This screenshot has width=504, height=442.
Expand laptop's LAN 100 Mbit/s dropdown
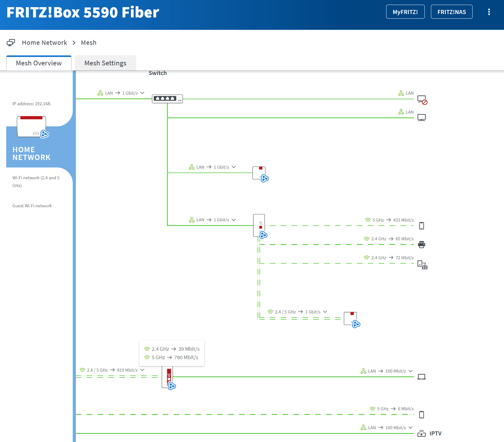(411, 371)
